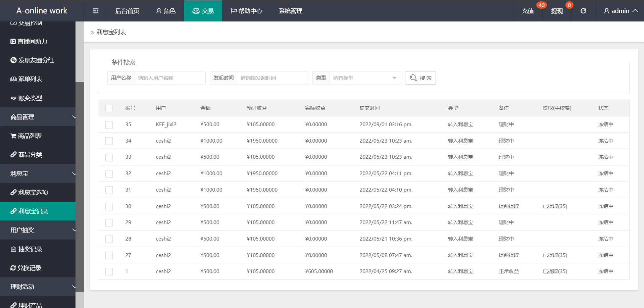Open the 所有类型 type dropdown

[x=365, y=78]
